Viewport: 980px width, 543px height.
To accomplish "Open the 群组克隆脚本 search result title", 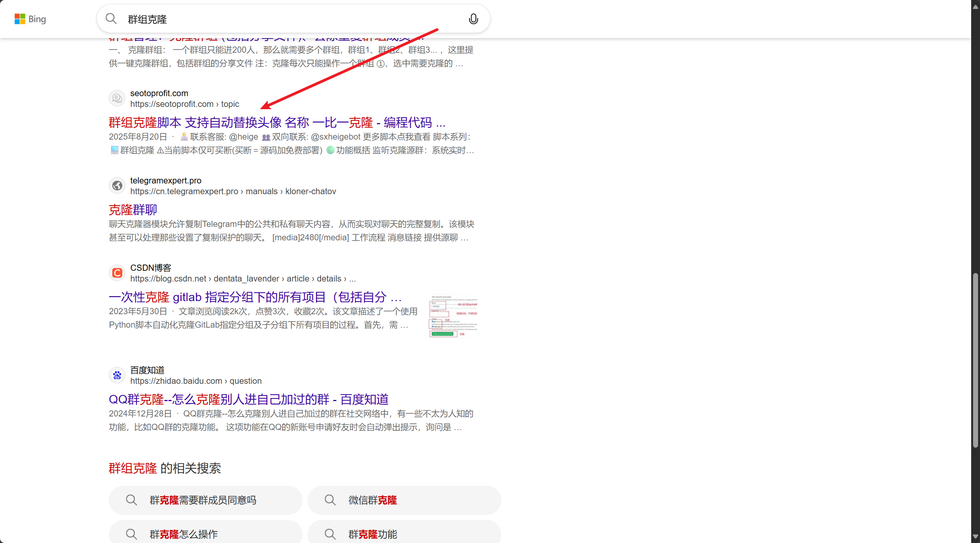I will [x=277, y=123].
